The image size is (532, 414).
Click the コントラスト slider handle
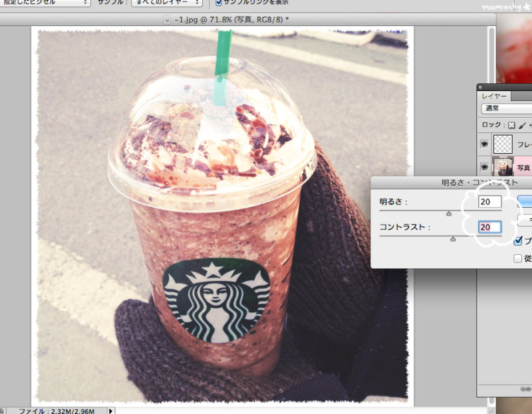pos(453,240)
